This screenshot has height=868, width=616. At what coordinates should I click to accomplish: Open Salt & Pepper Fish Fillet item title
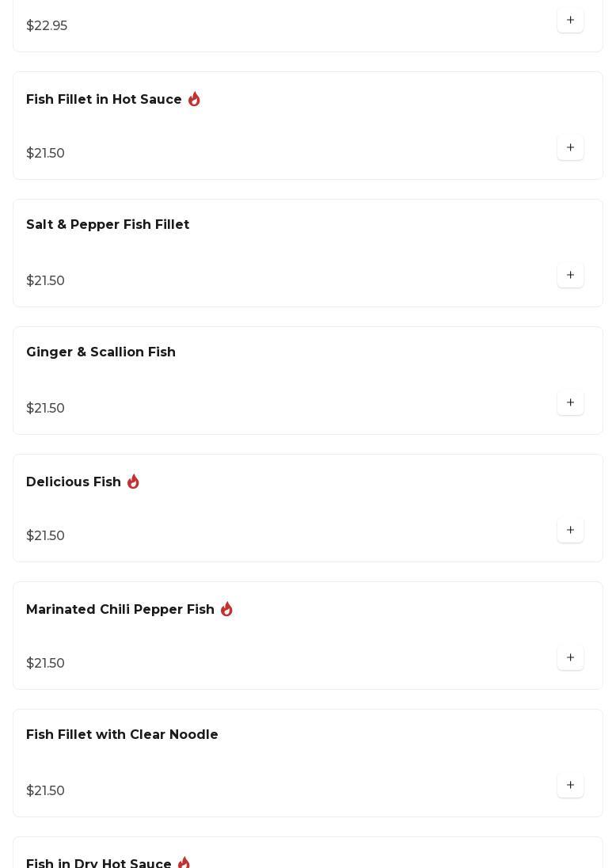tap(108, 225)
